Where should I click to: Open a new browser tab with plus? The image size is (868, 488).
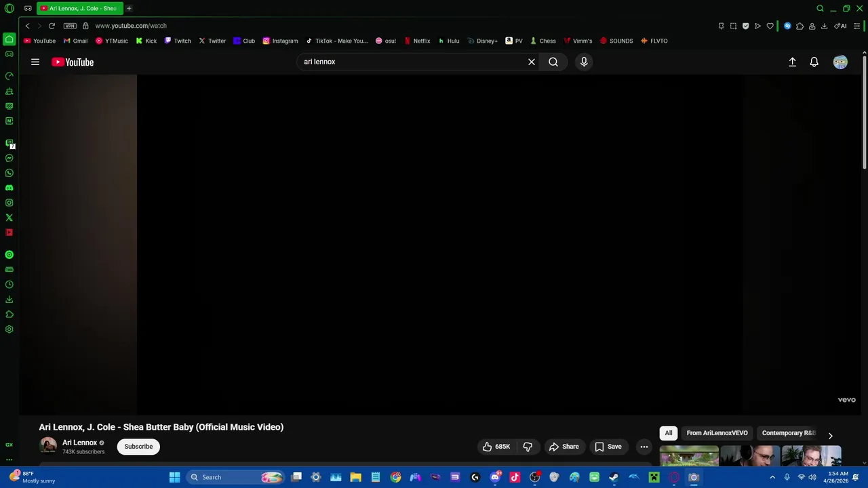tap(129, 8)
